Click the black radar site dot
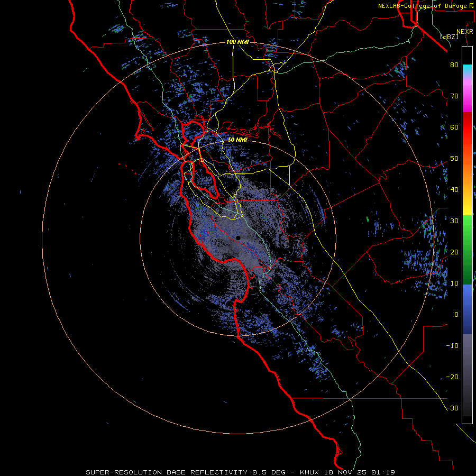Image resolution: width=476 pixels, height=476 pixels. [238, 238]
